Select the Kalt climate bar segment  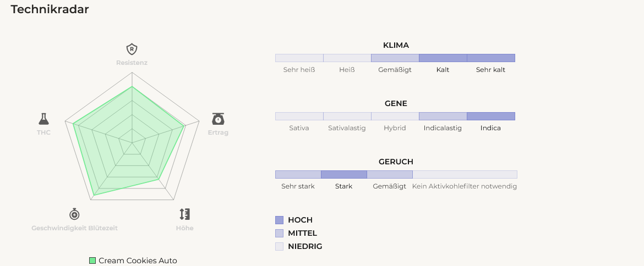443,58
